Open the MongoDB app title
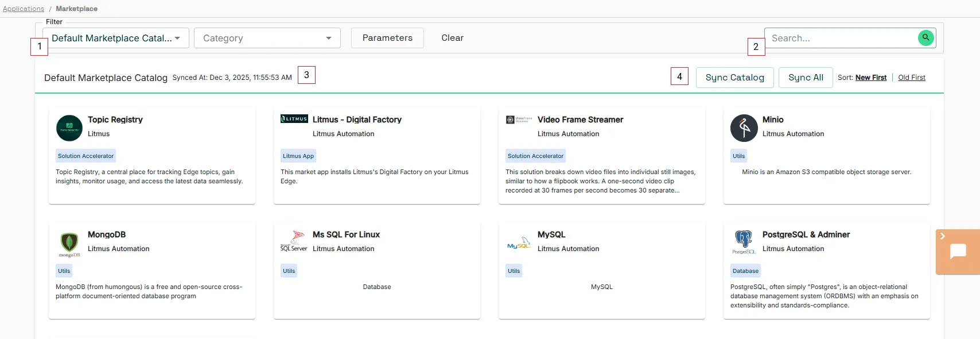This screenshot has height=339, width=980. point(107,234)
